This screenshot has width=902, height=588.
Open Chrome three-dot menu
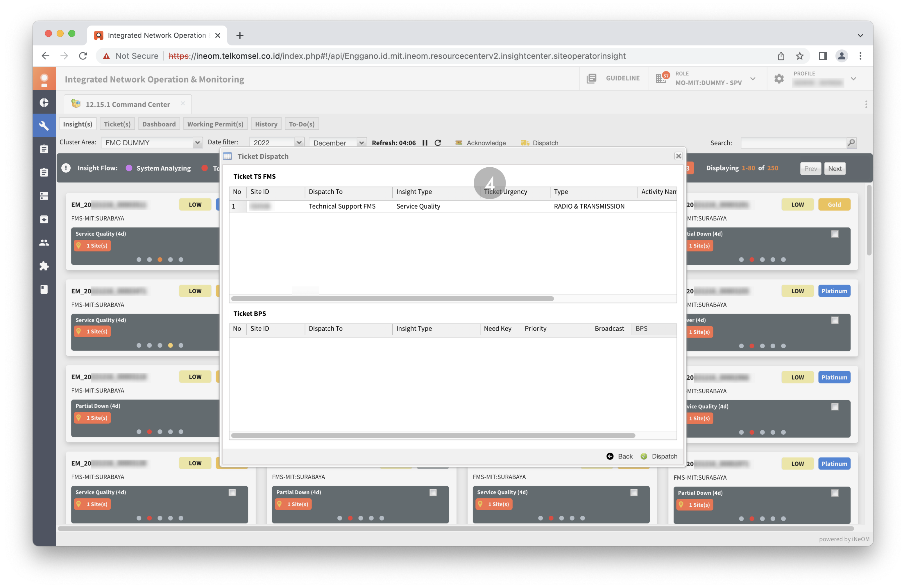tap(860, 56)
